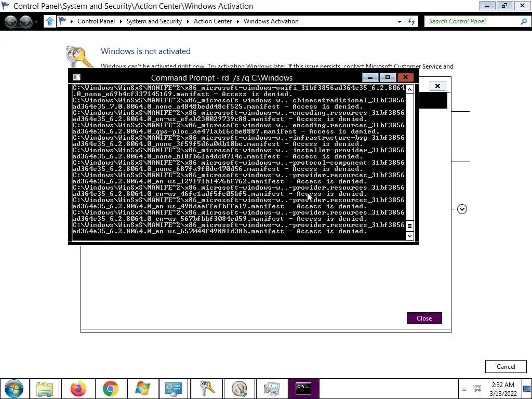Image resolution: width=532 pixels, height=399 pixels.
Task: Minimize the Command Prompt window
Action: click(370, 77)
